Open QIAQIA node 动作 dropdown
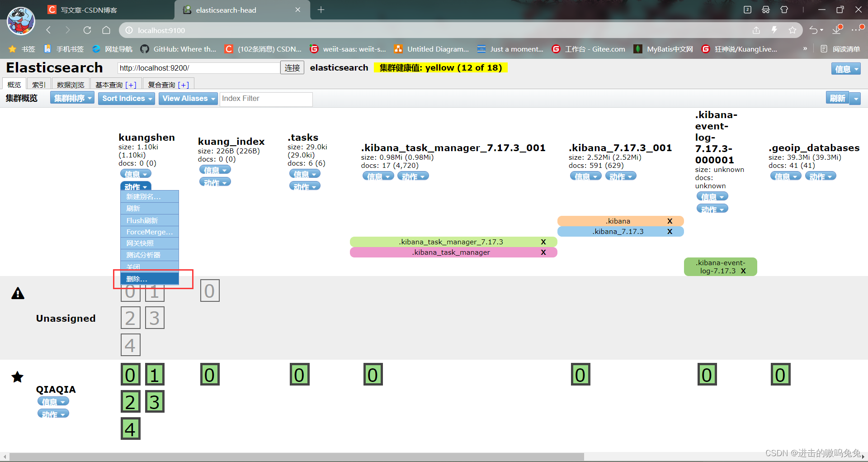Viewport: 868px width, 462px height. (x=53, y=414)
